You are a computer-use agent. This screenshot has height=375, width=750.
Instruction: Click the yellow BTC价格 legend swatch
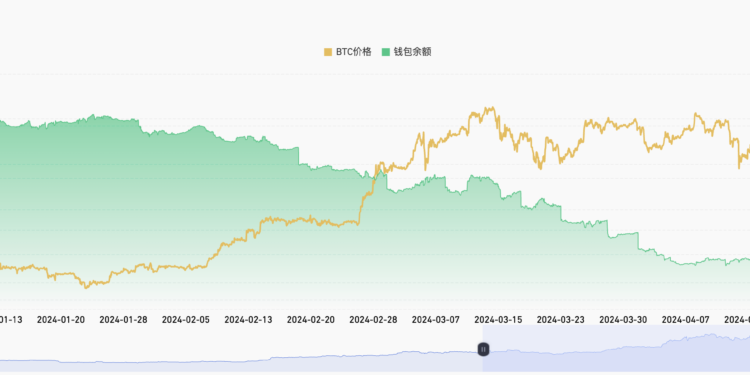click(x=328, y=52)
